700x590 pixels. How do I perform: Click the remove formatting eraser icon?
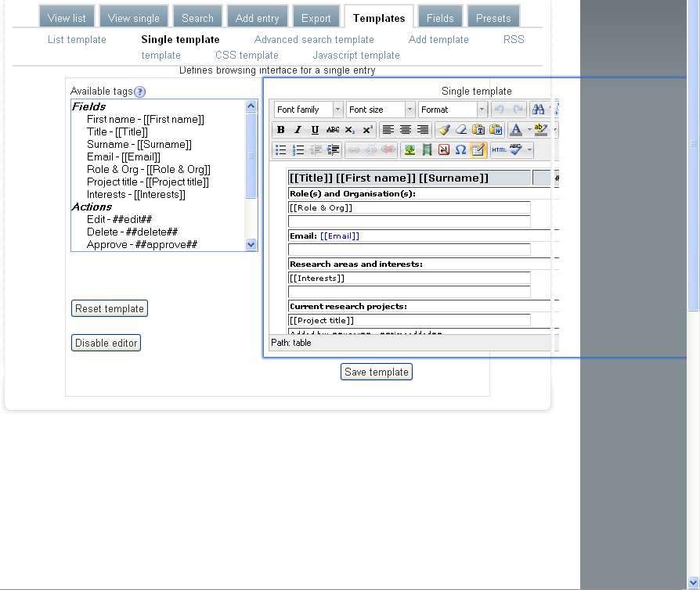(x=460, y=130)
